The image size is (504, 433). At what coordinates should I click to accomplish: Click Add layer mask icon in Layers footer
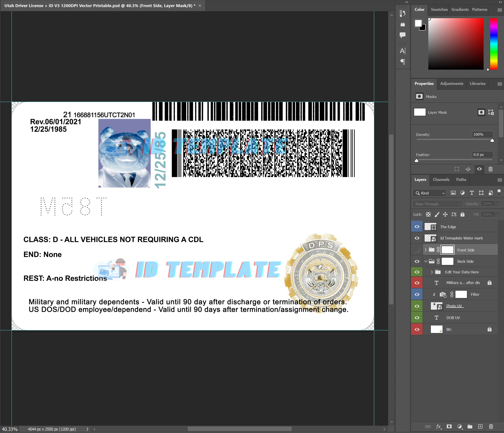click(449, 426)
